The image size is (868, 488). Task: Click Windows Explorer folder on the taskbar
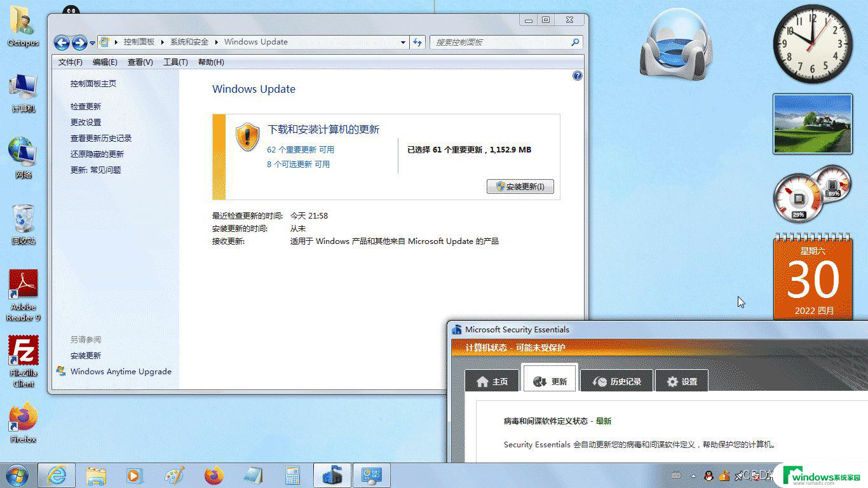[x=96, y=475]
